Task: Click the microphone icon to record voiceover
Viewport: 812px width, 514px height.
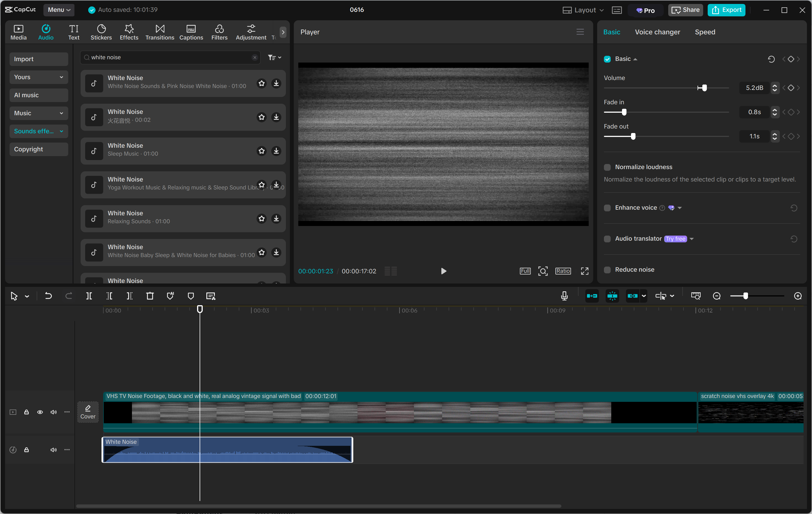Action: 564,296
